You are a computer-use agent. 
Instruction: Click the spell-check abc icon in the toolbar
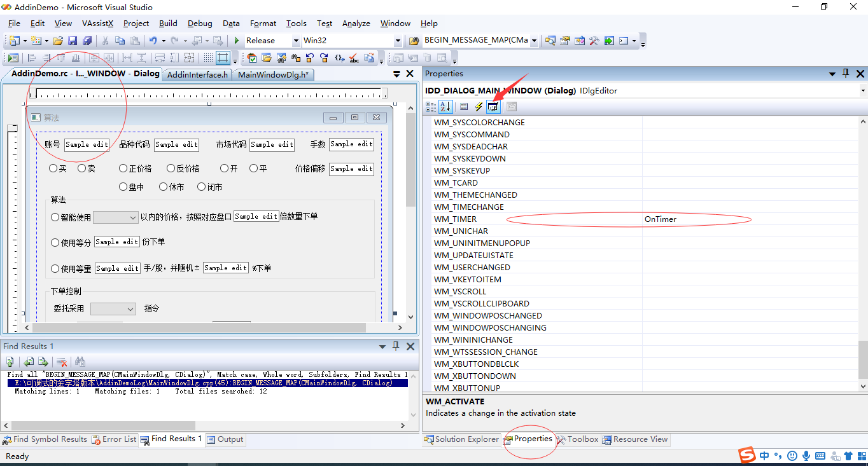point(354,58)
